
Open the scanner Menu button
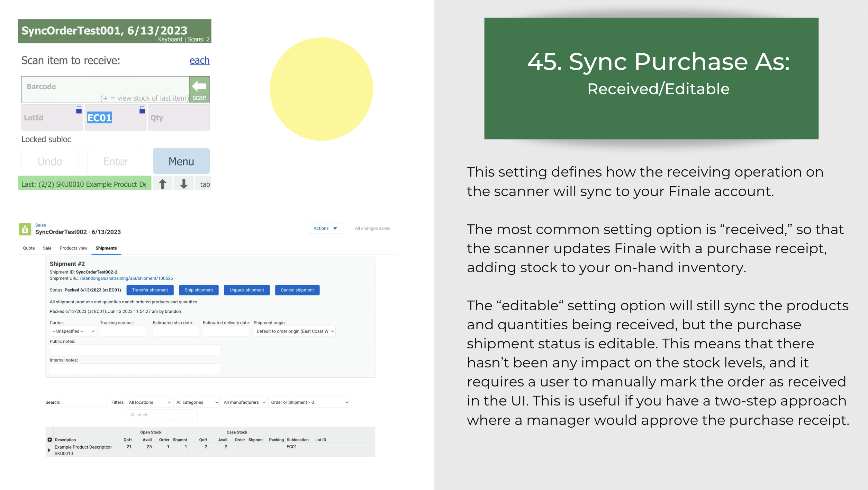[181, 161]
